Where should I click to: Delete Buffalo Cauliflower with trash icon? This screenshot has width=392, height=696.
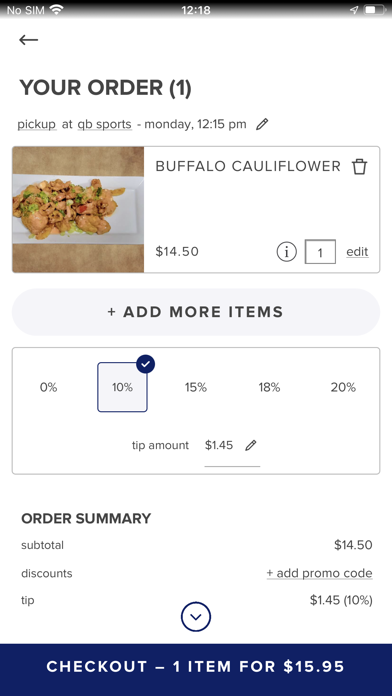[360, 167]
